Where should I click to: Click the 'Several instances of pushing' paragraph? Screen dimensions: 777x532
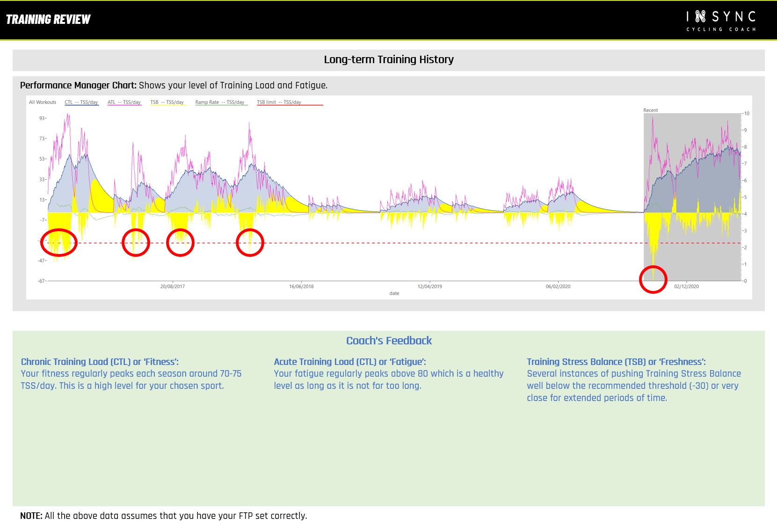point(634,386)
